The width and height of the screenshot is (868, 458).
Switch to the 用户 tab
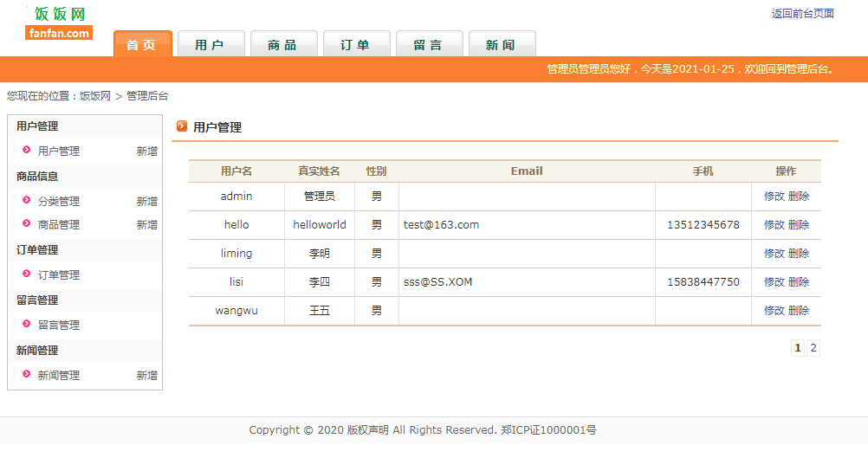tap(211, 43)
